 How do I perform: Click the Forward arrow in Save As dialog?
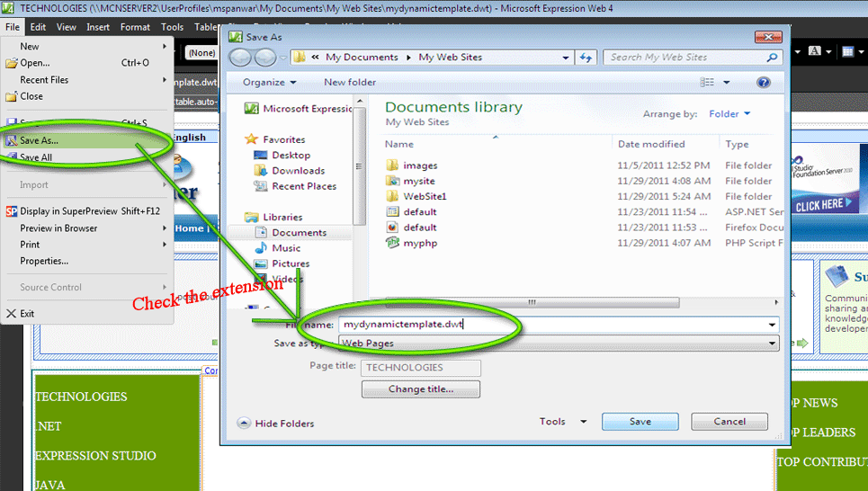(x=265, y=57)
